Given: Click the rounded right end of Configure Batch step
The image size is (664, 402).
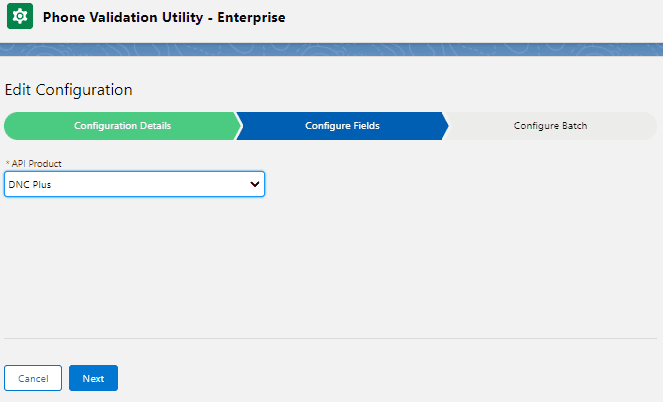Looking at the screenshot, I should pyautogui.click(x=650, y=126).
